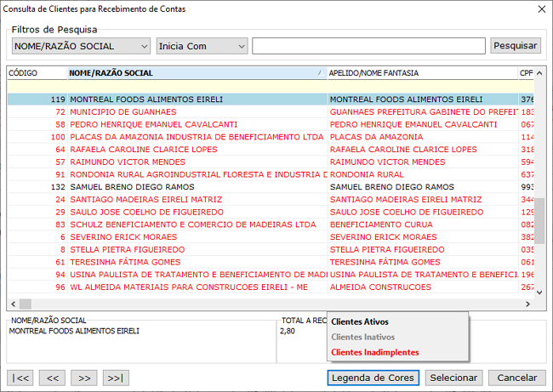553x392 pixels.
Task: Click the APELIDO/NOME FANTASIA column header
Action: pyautogui.click(x=421, y=73)
